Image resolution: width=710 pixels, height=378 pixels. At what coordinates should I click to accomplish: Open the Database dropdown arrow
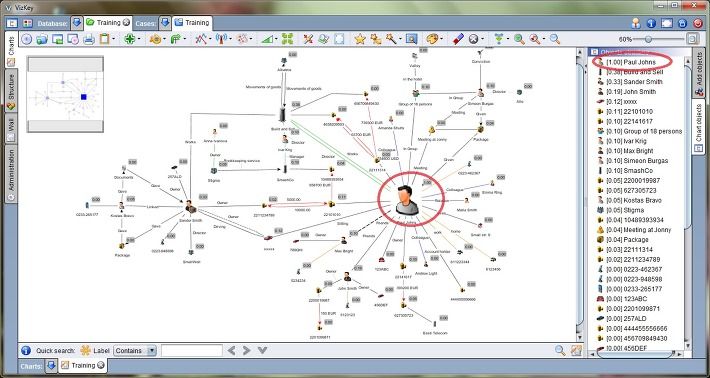click(77, 23)
